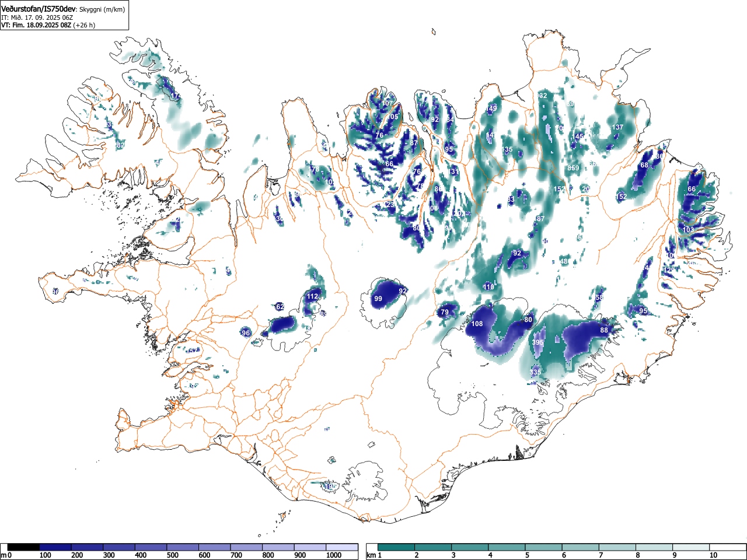
Task: Click the 'Veðurstofan/IS750dev' title text
Action: coord(39,9)
